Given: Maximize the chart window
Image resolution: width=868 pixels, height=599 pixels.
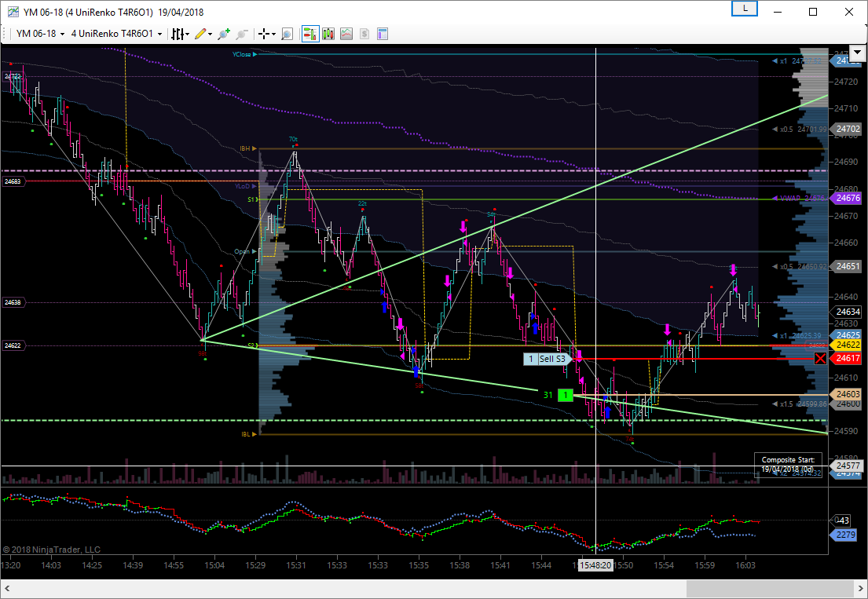Looking at the screenshot, I should tap(813, 12).
